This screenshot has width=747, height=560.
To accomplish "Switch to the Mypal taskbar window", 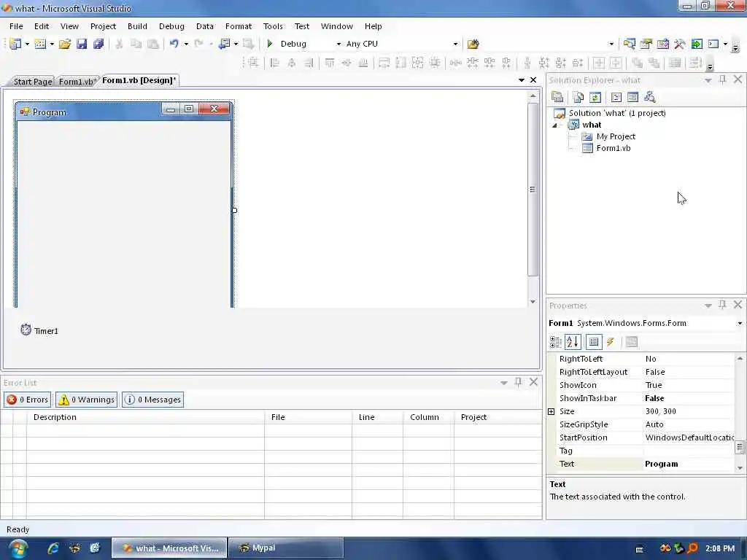I will click(286, 548).
